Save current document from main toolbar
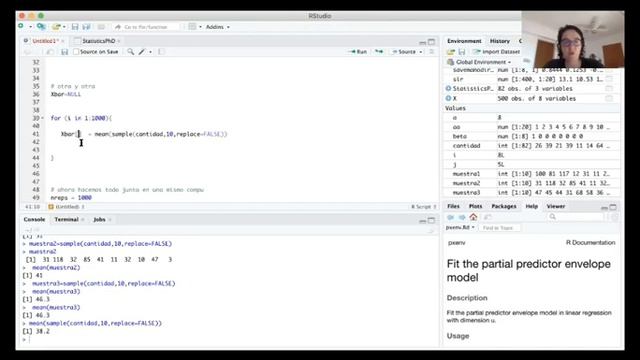Image resolution: width=640 pixels, height=360 pixels. click(75, 27)
